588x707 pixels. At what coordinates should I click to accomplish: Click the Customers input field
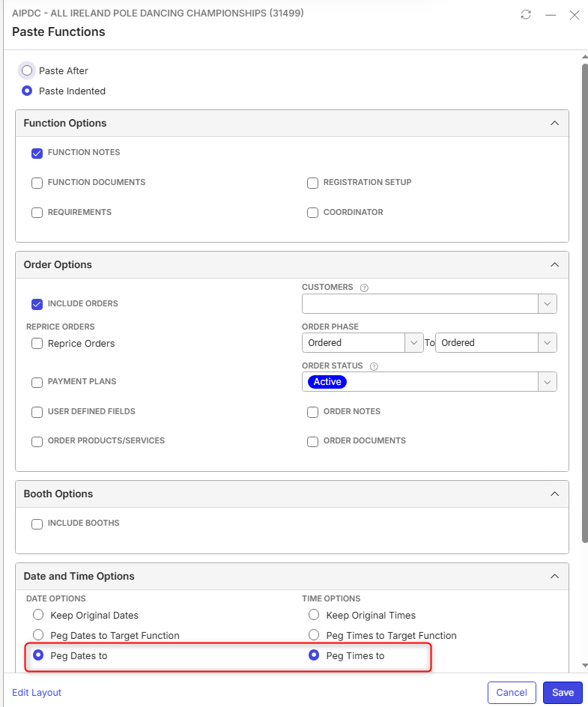tap(420, 304)
